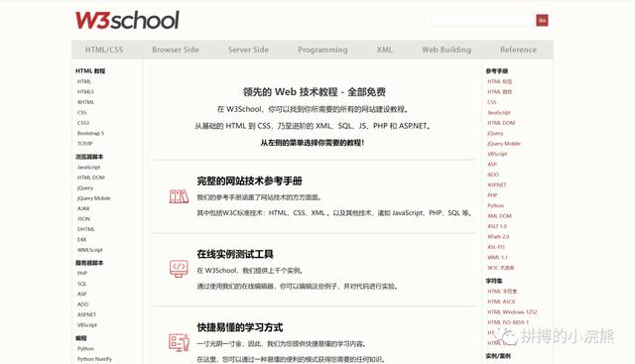Select the Bootstrap 5 tutorial link
This screenshot has width=635, height=364.
[x=90, y=133]
